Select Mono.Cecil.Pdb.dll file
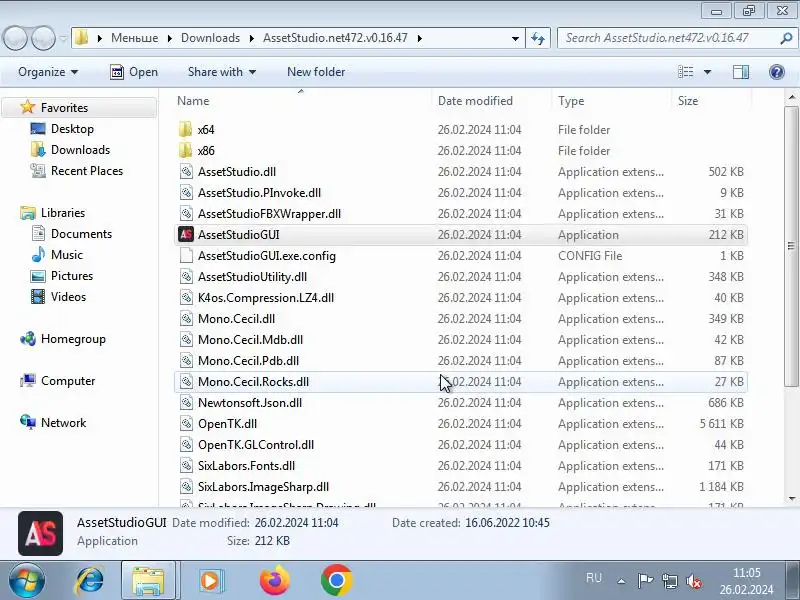The width and height of the screenshot is (800, 600). pyautogui.click(x=461, y=360)
